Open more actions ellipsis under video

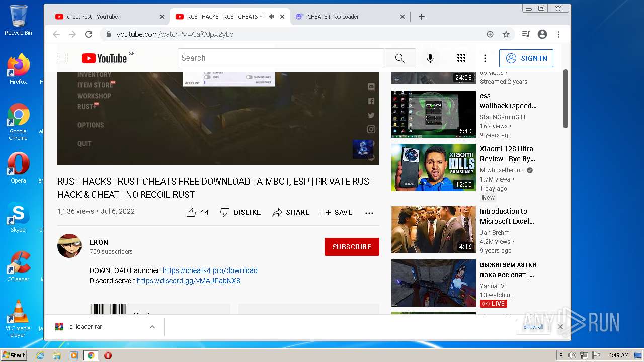(x=369, y=213)
